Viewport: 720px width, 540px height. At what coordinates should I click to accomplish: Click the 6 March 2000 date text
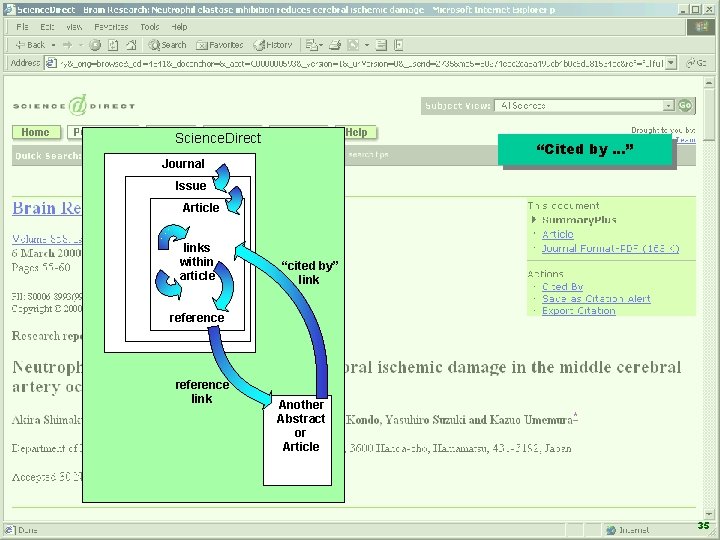[47, 253]
